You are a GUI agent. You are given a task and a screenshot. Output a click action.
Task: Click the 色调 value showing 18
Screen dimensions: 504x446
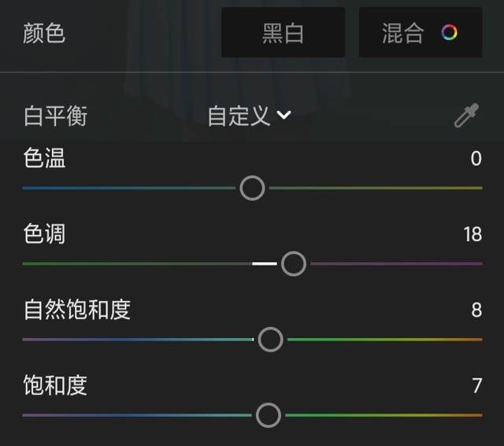pos(472,235)
